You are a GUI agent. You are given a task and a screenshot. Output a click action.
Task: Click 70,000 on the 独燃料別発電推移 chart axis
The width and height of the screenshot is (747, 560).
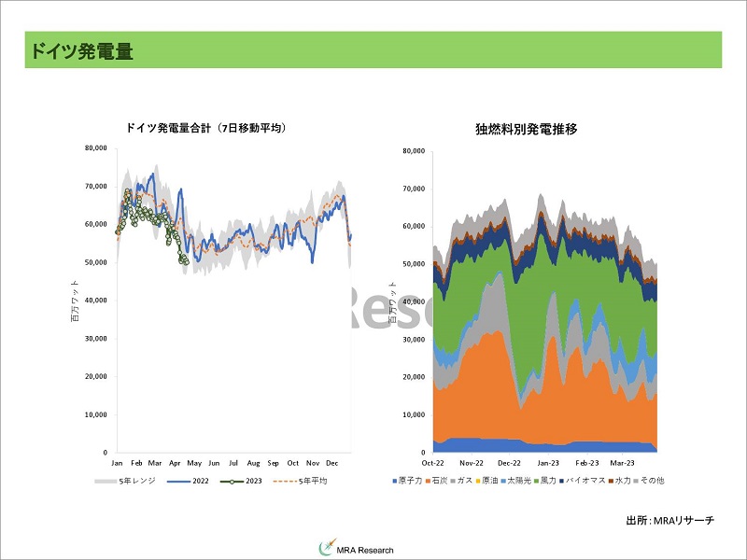[414, 189]
